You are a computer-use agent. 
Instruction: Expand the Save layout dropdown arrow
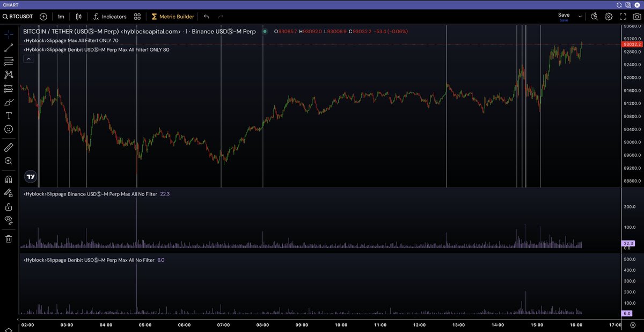[x=580, y=17]
